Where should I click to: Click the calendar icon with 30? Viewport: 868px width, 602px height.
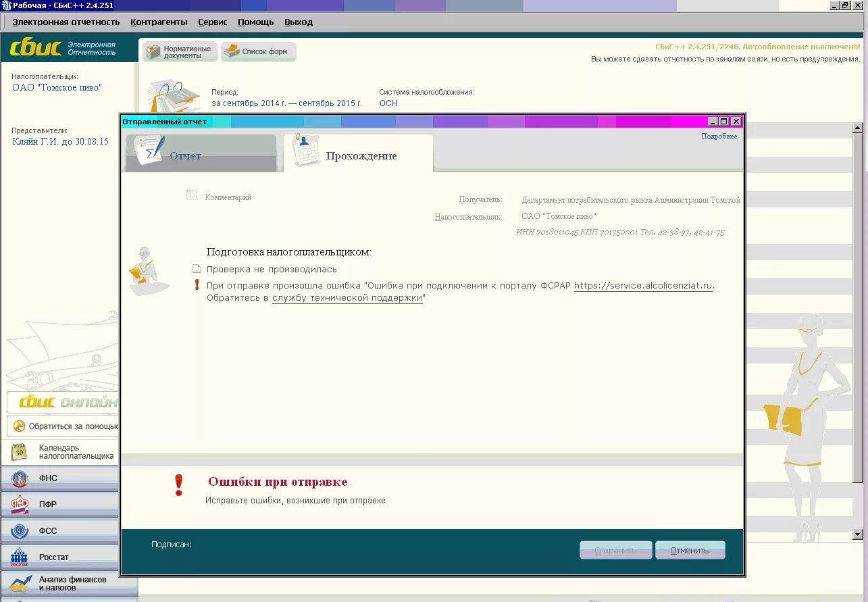[20, 452]
